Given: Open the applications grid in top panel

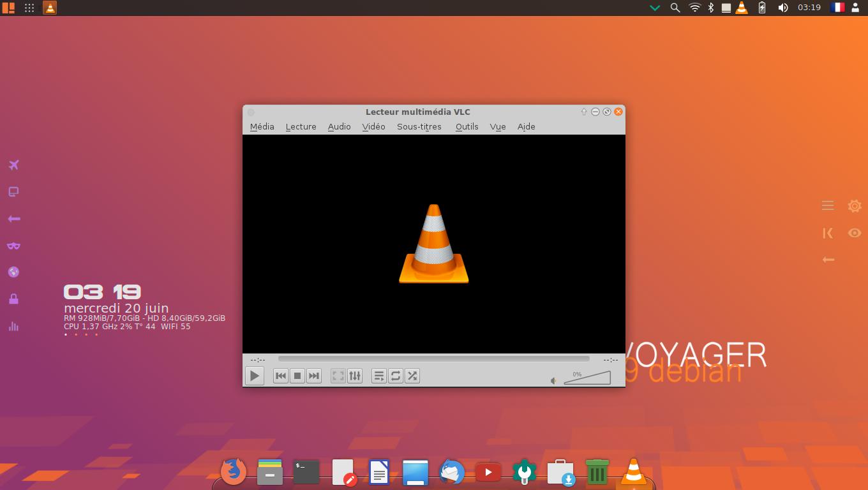Looking at the screenshot, I should (29, 8).
